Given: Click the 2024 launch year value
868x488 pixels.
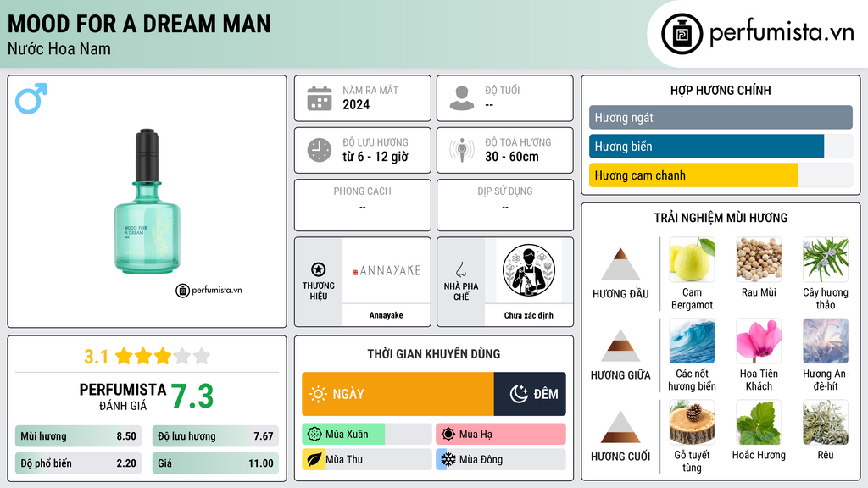Looking at the screenshot, I should pyautogui.click(x=356, y=104).
